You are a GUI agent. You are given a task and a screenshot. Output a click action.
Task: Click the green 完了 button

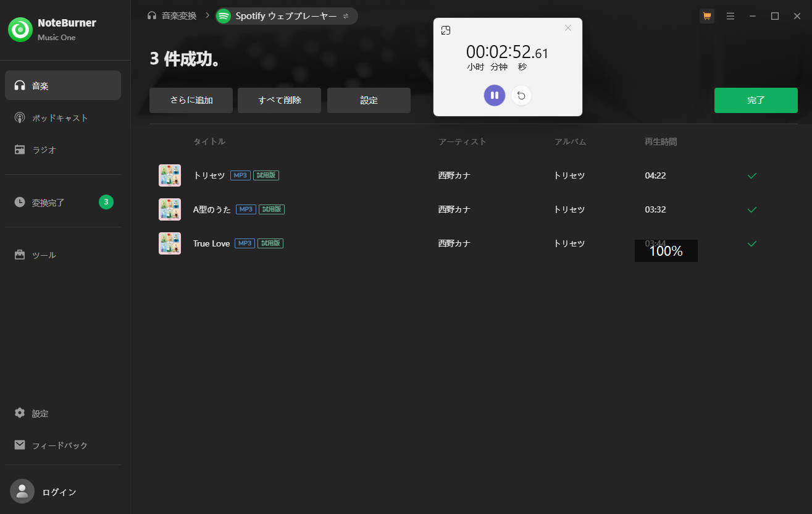click(x=756, y=100)
